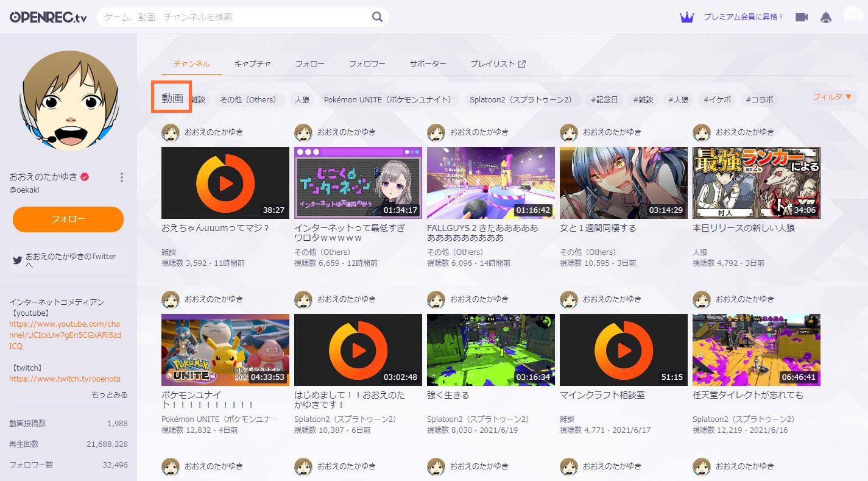Click uploader avatar above ポケモンユナイト video
Image resolution: width=868 pixels, height=481 pixels.
point(171,299)
